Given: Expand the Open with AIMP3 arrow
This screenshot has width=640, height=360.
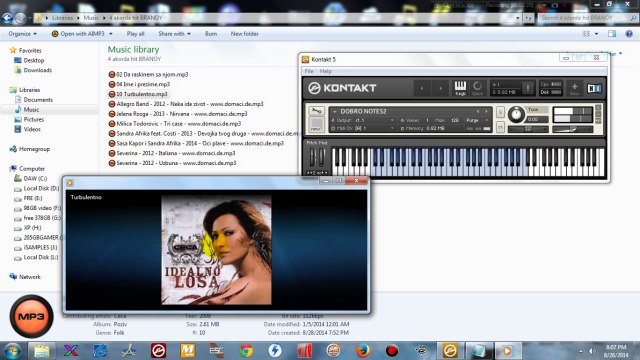Looking at the screenshot, I should tap(111, 34).
